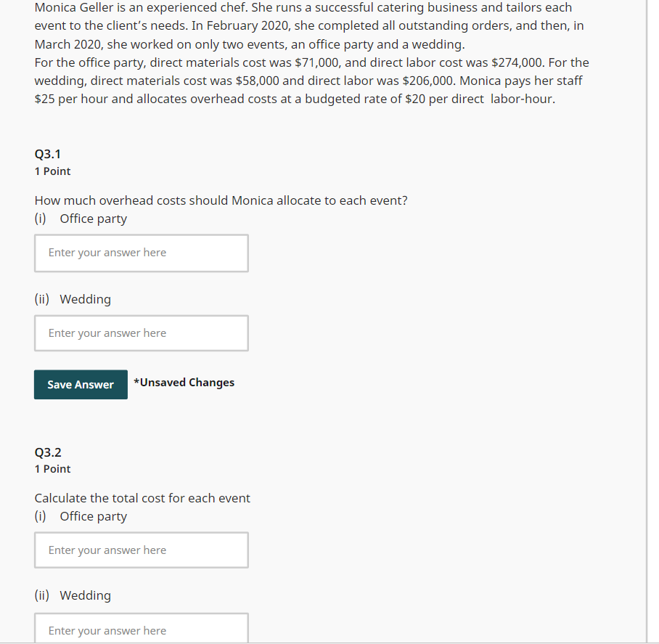The height and width of the screenshot is (644, 659).
Task: Click the 'Calculate the total cost' prompt
Action: click(142, 498)
